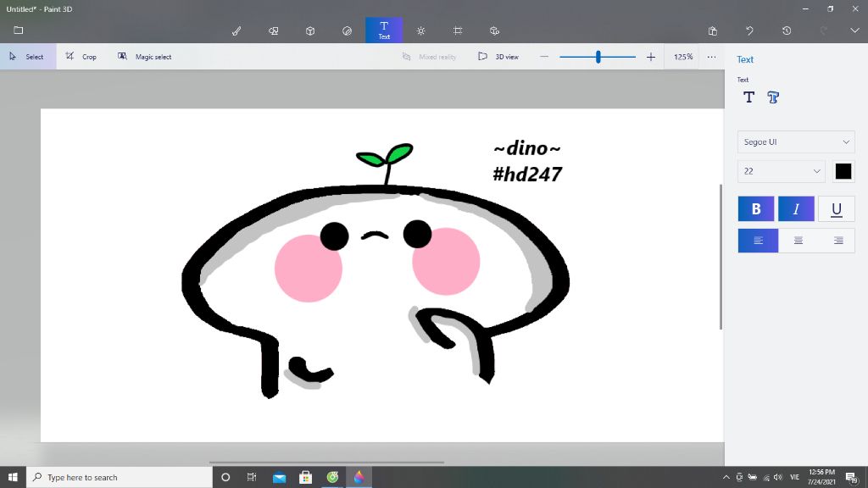
Task: Open the Effects tool
Action: point(421,30)
